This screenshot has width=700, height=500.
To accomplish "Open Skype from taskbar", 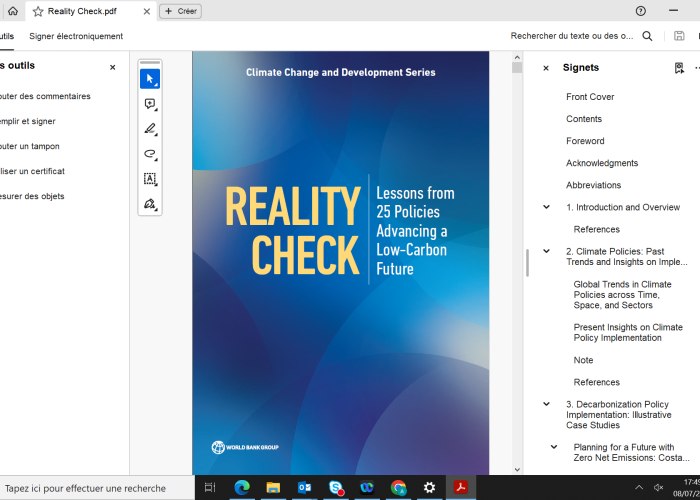I will pyautogui.click(x=336, y=488).
